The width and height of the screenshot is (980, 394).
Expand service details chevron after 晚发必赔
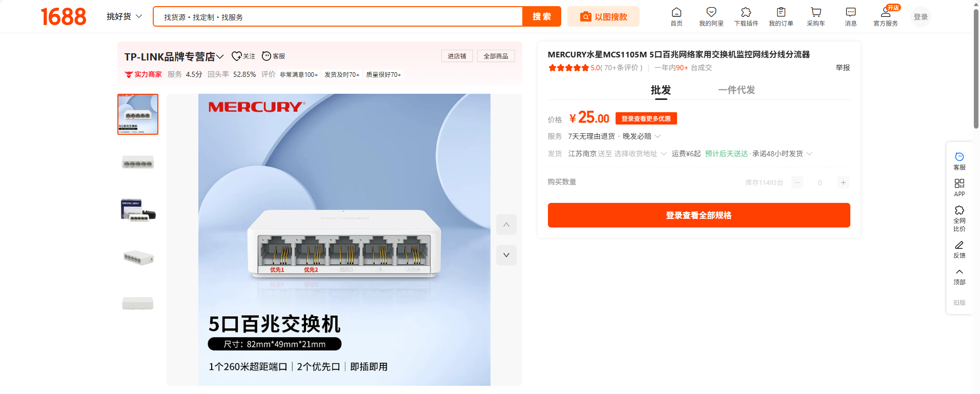[x=658, y=136]
